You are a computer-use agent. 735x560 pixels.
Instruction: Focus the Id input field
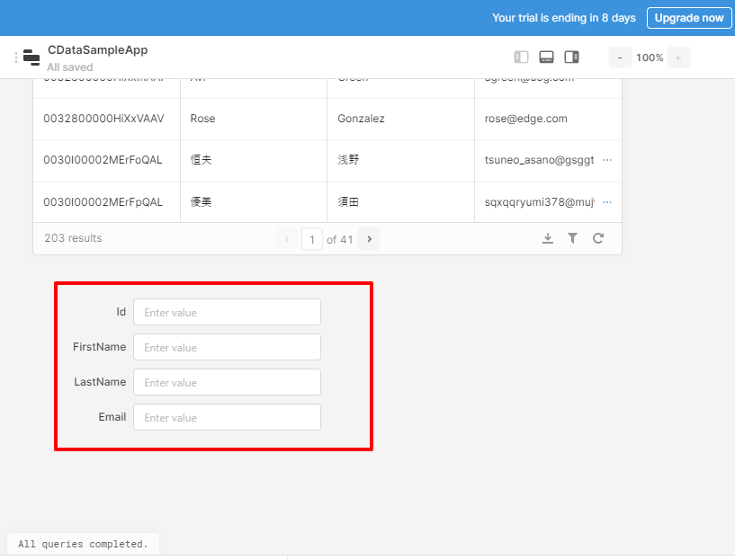[227, 312]
